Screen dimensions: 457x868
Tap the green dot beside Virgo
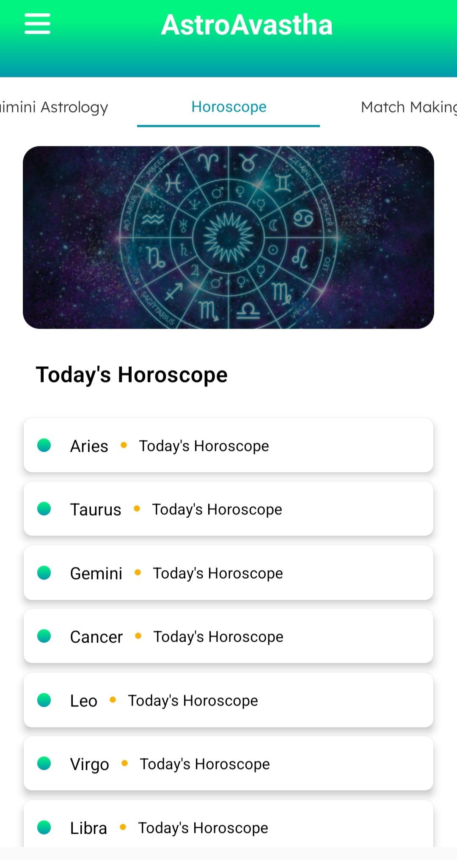(44, 764)
